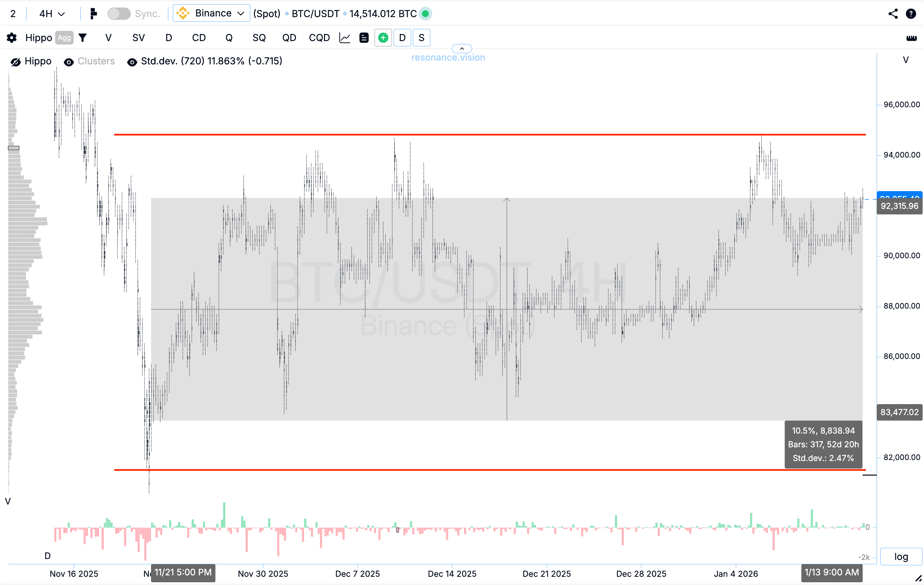
Task: Toggle the Sync switch
Action: (118, 14)
